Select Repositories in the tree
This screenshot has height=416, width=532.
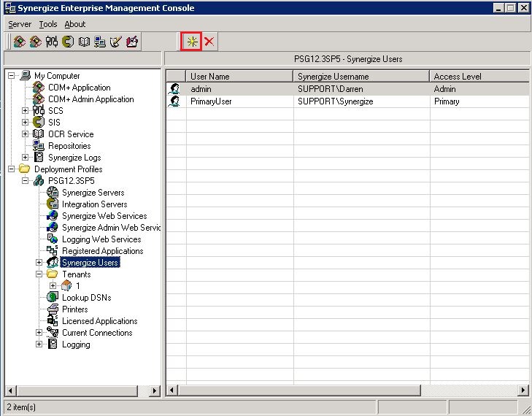[69, 146]
